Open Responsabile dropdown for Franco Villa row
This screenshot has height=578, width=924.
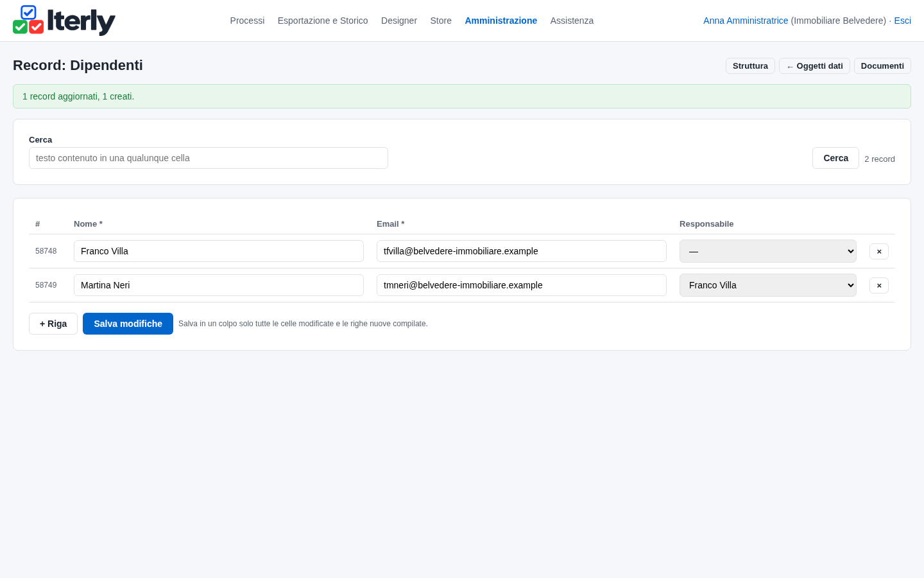click(x=768, y=251)
